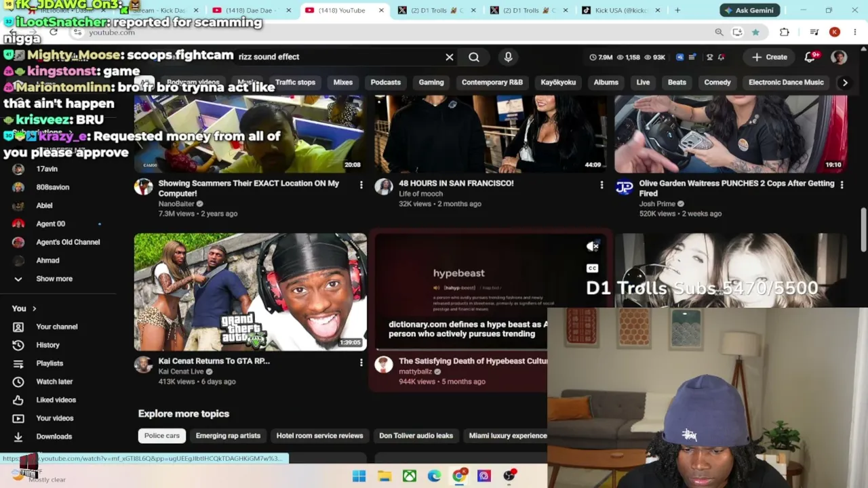Viewport: 868px width, 488px height.
Task: Click the page vertical scrollbar
Action: (x=863, y=230)
